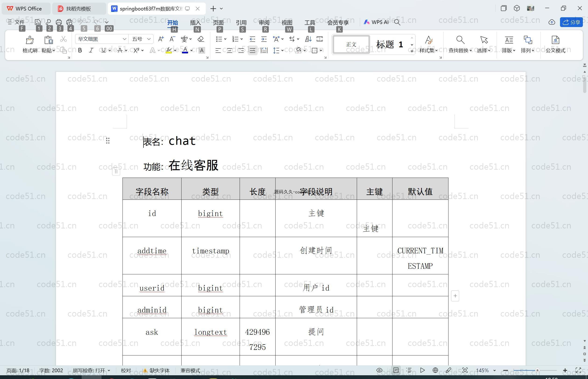588x379 pixels.
Task: Click the zoom slider handle
Action: point(537,370)
